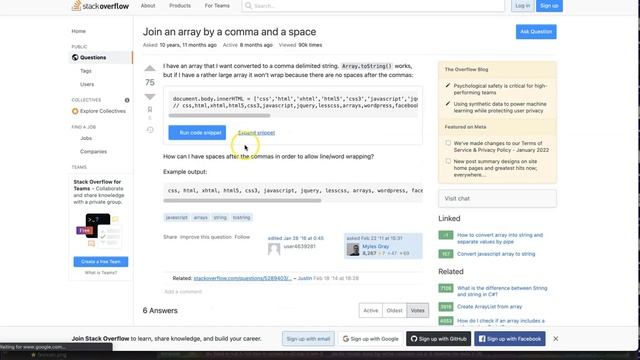640x360 pixels.
Task: Open What is Teams link
Action: coord(101,273)
